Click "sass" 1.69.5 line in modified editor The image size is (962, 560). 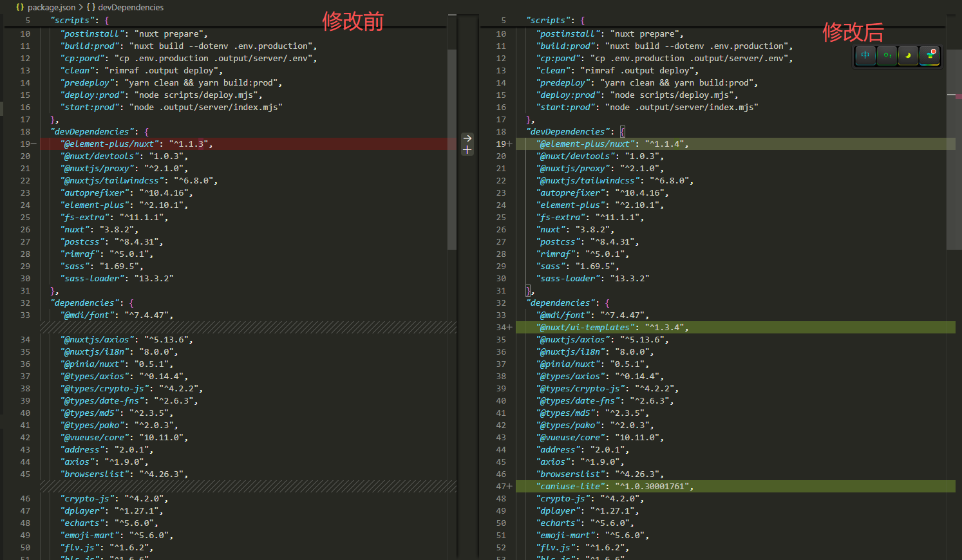(x=578, y=266)
